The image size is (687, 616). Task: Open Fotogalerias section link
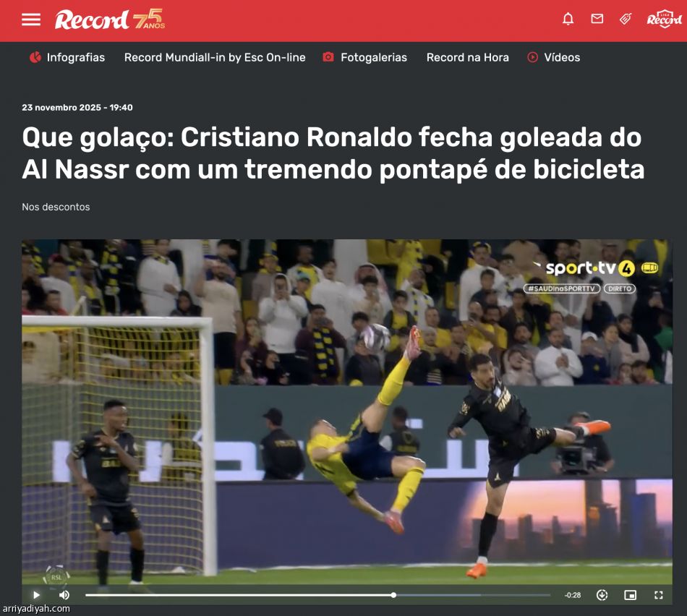(374, 57)
